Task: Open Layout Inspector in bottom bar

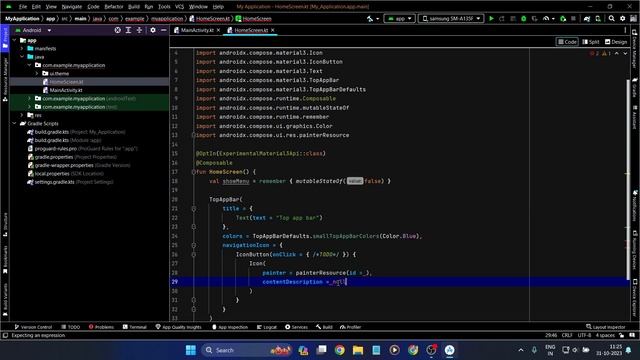Action: click(606, 327)
